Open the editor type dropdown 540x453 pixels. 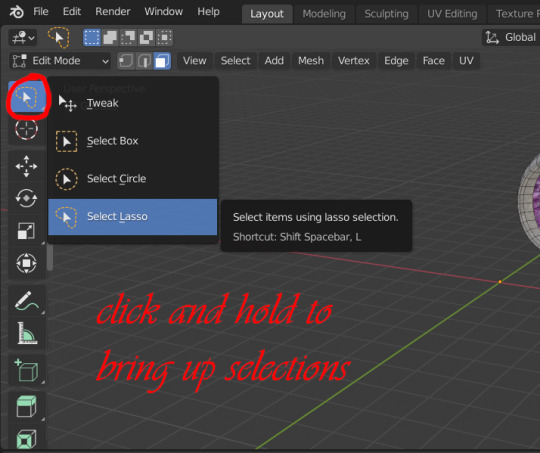pyautogui.click(x=23, y=37)
